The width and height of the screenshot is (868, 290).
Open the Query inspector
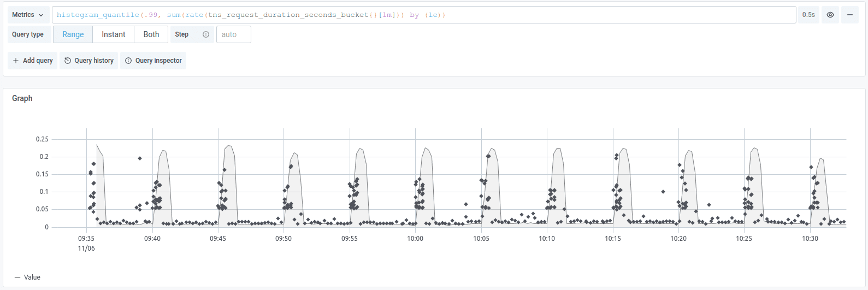153,61
